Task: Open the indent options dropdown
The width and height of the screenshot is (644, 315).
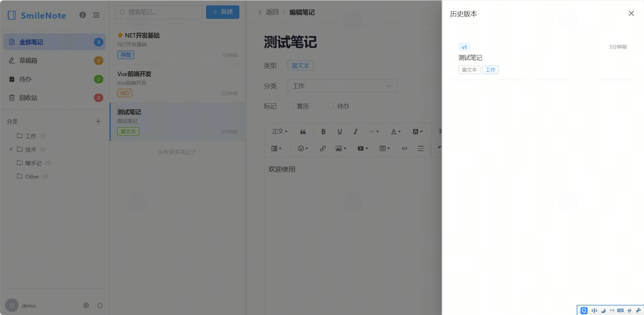Action: (276, 148)
